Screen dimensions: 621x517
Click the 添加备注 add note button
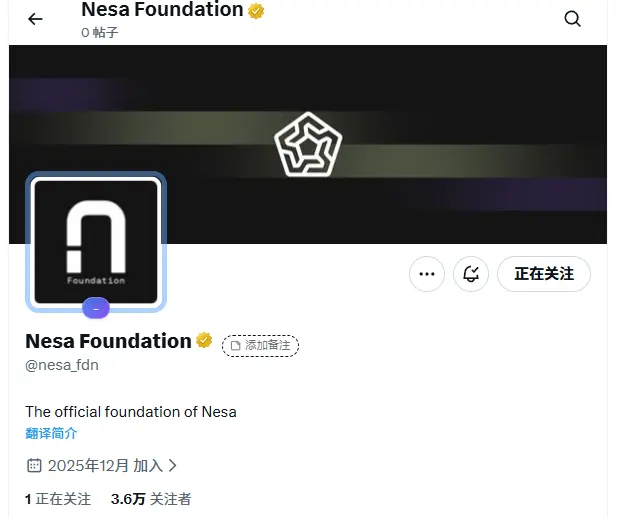pyautogui.click(x=260, y=345)
